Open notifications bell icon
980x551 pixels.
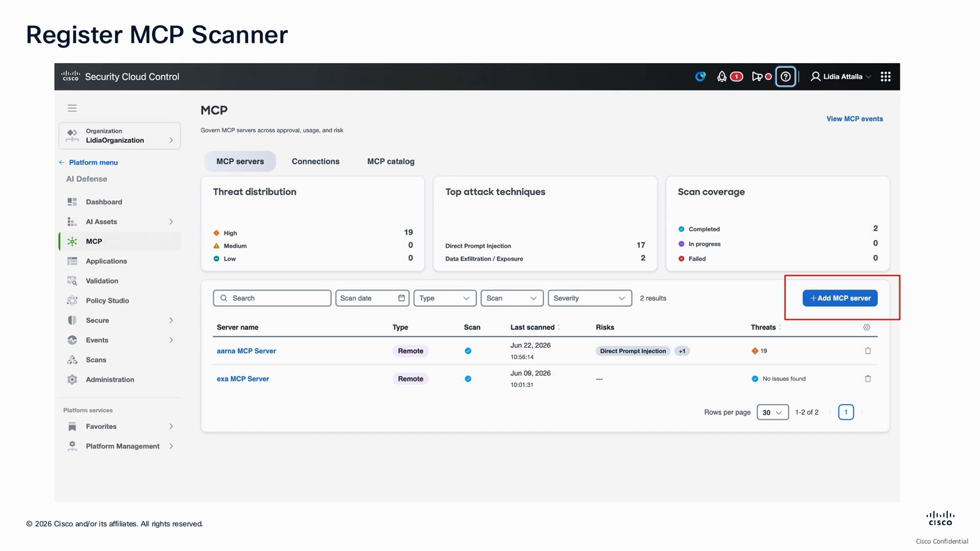722,77
